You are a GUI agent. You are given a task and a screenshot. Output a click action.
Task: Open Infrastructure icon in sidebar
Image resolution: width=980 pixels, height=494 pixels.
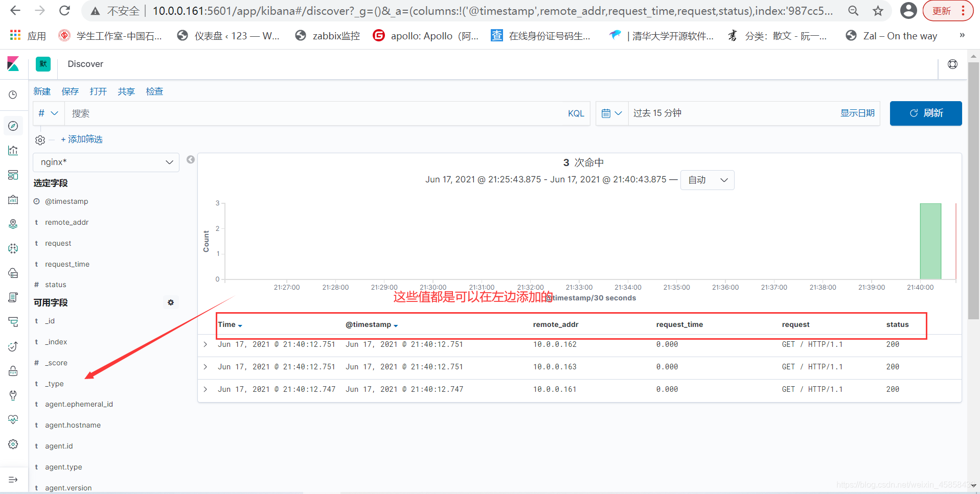click(x=13, y=273)
